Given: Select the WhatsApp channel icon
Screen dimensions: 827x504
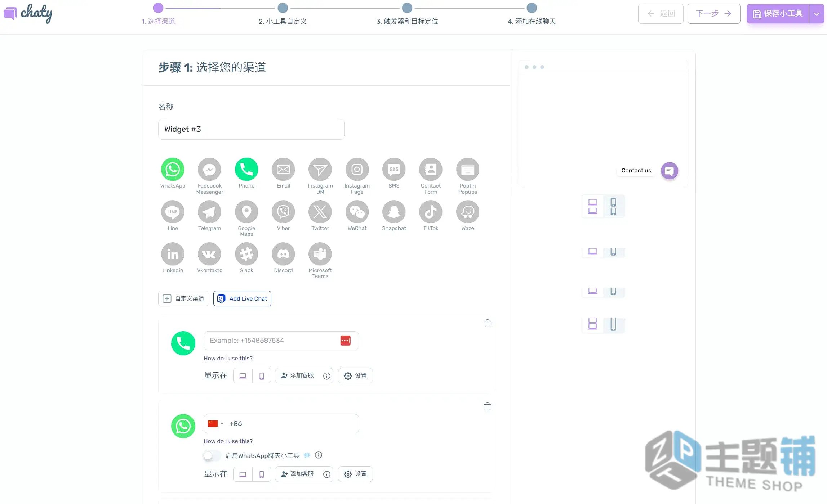Looking at the screenshot, I should (x=173, y=169).
